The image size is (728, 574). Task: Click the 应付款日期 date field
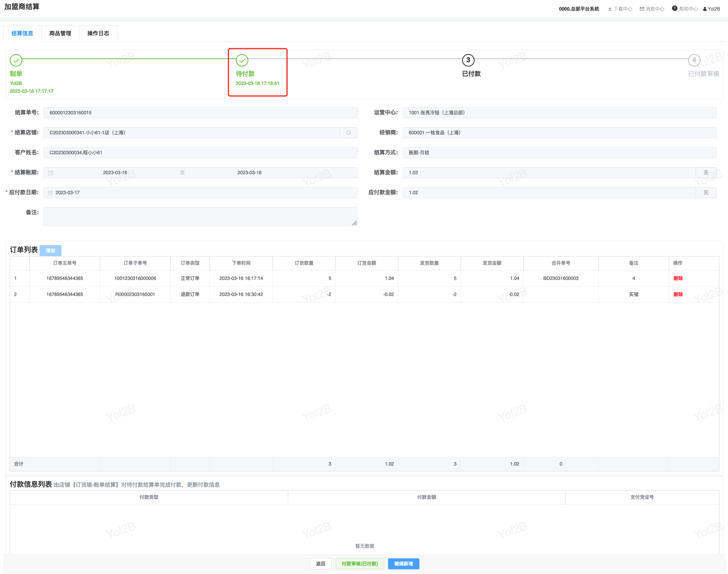pyautogui.click(x=201, y=193)
